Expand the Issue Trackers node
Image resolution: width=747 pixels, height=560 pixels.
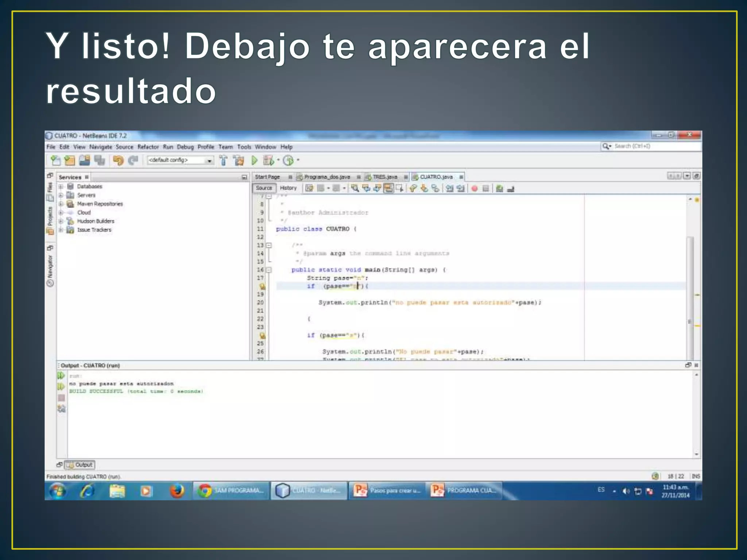(x=61, y=230)
